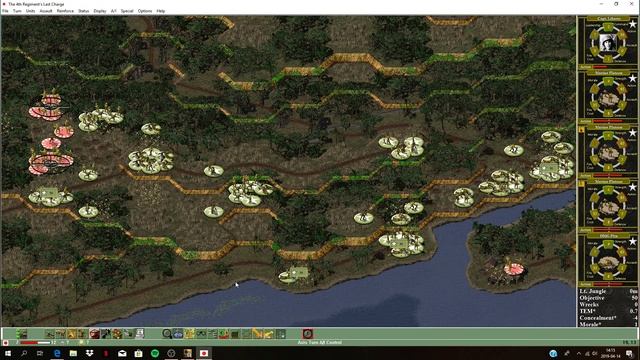Click the white computer-like icon in the toolbar
The height and width of the screenshot is (360, 640).
point(139,333)
